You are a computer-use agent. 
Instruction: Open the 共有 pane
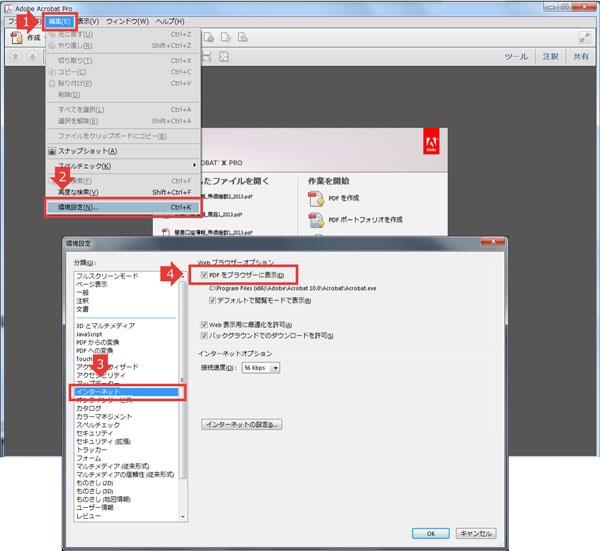tap(581, 57)
